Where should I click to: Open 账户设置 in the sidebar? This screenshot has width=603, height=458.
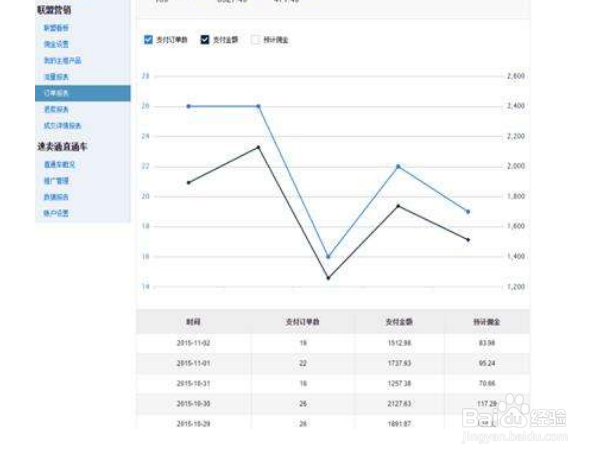(x=56, y=213)
